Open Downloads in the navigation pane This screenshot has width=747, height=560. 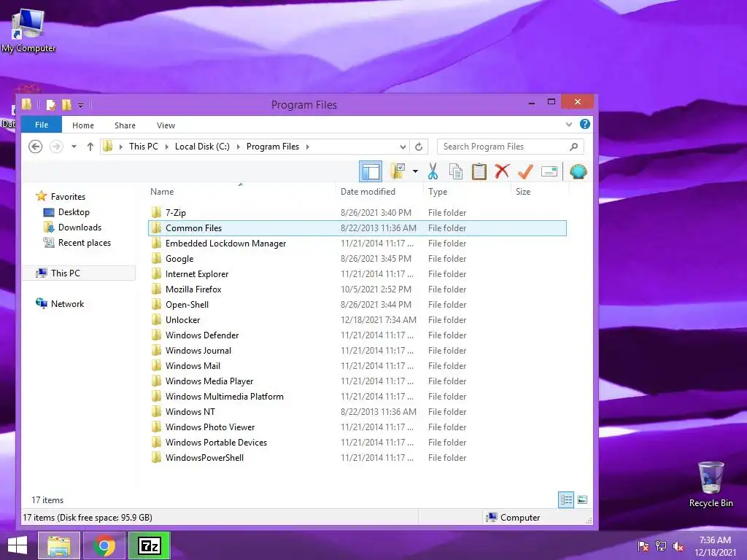pos(80,227)
